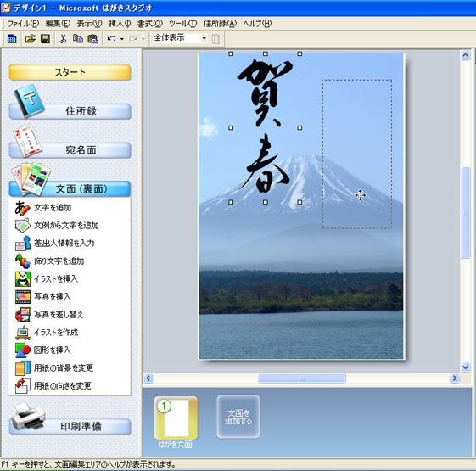This screenshot has height=471, width=476.
Task: Click the 用紙の背景を変更 icon
Action: click(23, 368)
